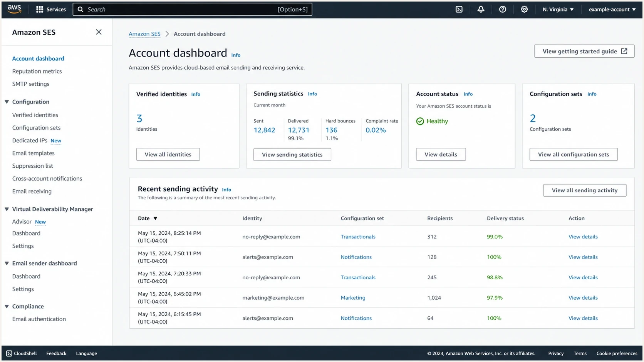644x362 pixels.
Task: Collapse Virtual Deliverability Manager section
Action: (7, 209)
